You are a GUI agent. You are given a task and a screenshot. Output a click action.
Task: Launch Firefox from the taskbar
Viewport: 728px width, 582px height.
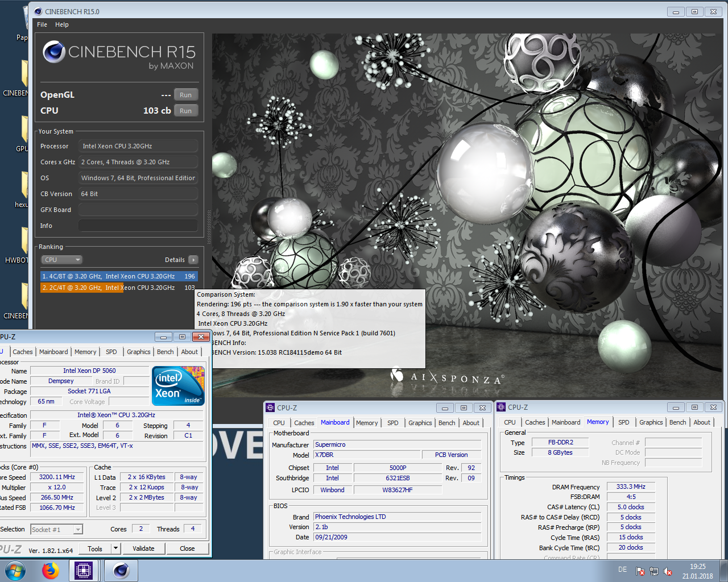(50, 571)
